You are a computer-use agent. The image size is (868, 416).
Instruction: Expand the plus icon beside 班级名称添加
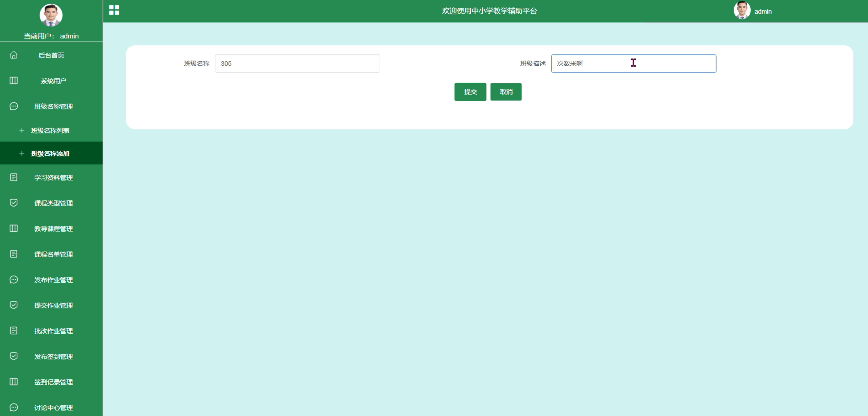pos(22,153)
